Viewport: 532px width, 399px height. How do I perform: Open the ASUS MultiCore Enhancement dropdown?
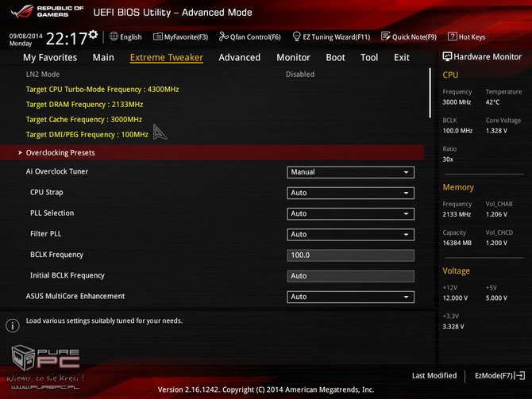(x=350, y=297)
